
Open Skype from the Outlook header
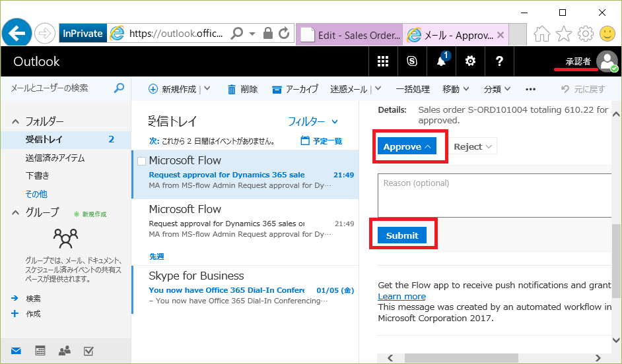coord(412,61)
